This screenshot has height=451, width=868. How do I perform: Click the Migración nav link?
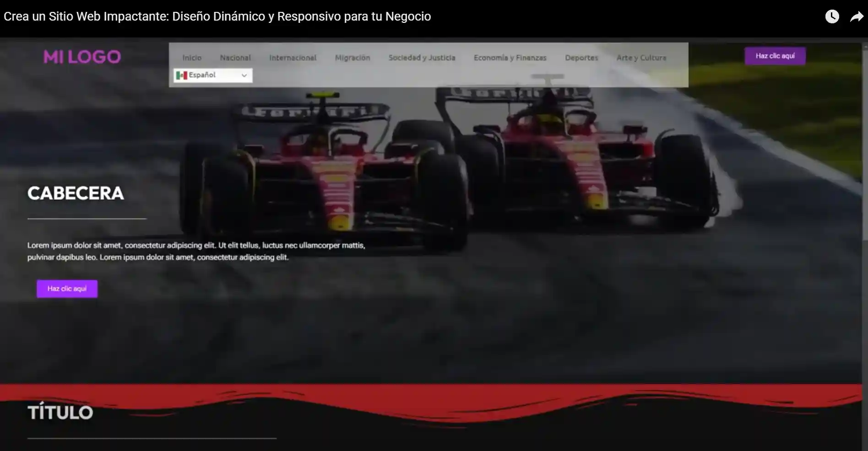coord(353,58)
